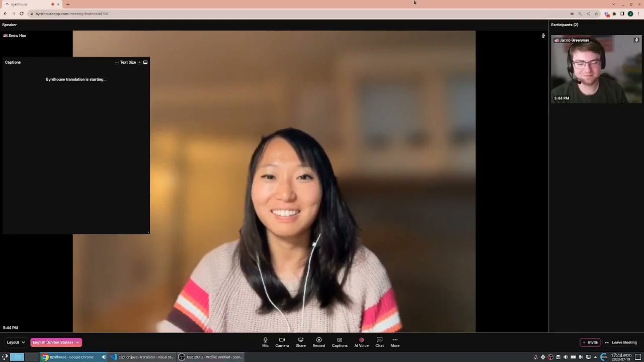Viewport: 644px width, 362px height.
Task: Open the Chrome profile avatar
Action: pyautogui.click(x=630, y=14)
